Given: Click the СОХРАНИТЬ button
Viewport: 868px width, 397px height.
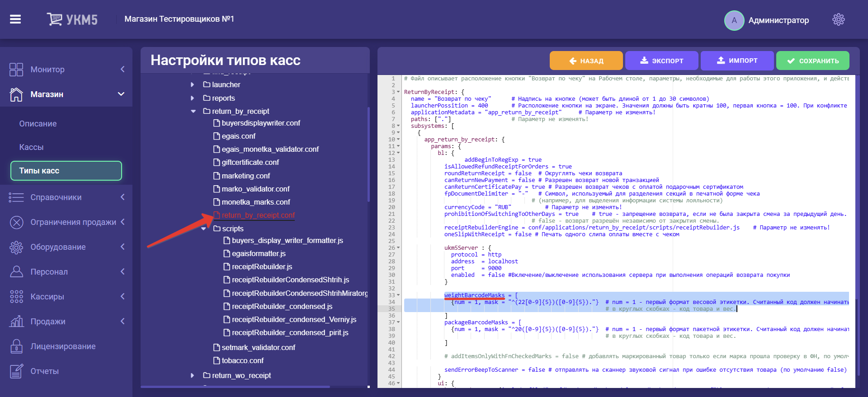Looking at the screenshot, I should (813, 61).
